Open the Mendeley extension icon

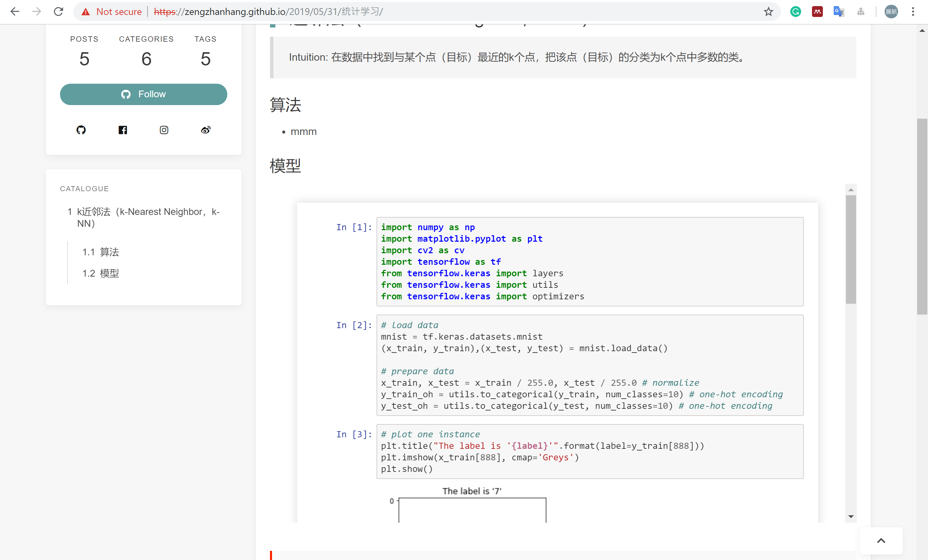pyautogui.click(x=817, y=11)
